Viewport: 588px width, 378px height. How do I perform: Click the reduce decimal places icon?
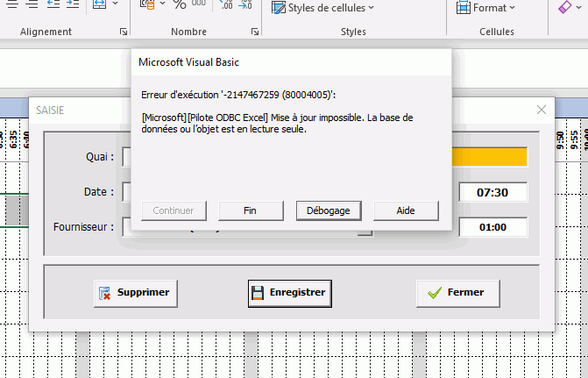[x=245, y=4]
